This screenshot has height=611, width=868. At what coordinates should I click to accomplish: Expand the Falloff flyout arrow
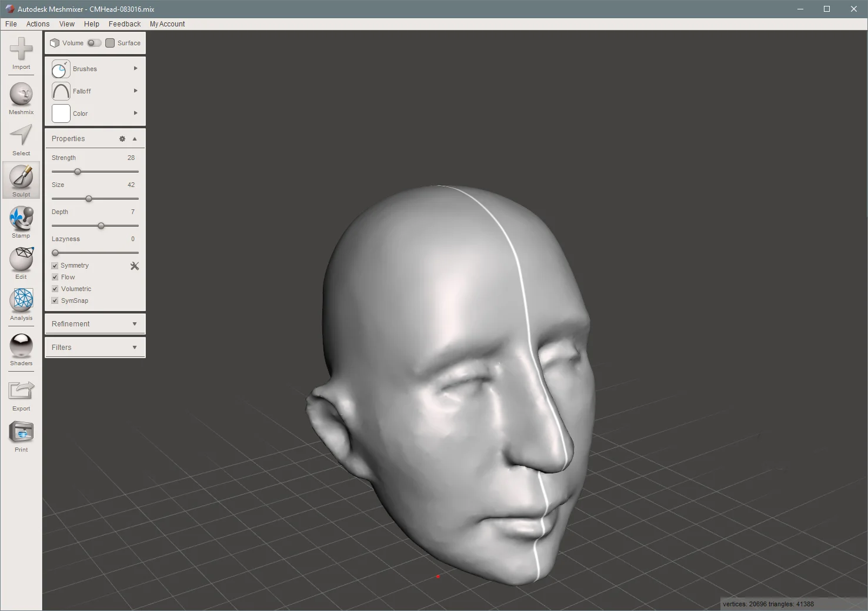[136, 91]
